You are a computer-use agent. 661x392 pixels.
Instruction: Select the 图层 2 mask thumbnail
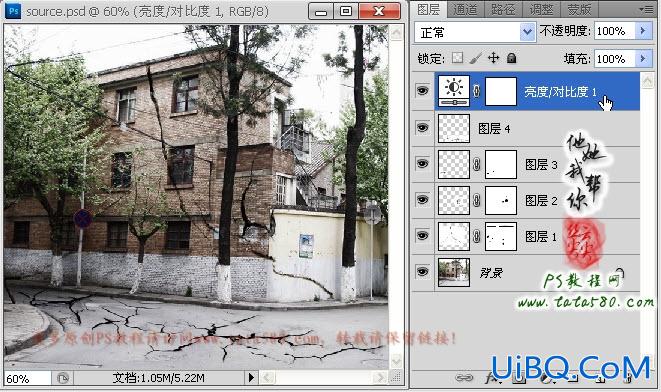pos(501,201)
